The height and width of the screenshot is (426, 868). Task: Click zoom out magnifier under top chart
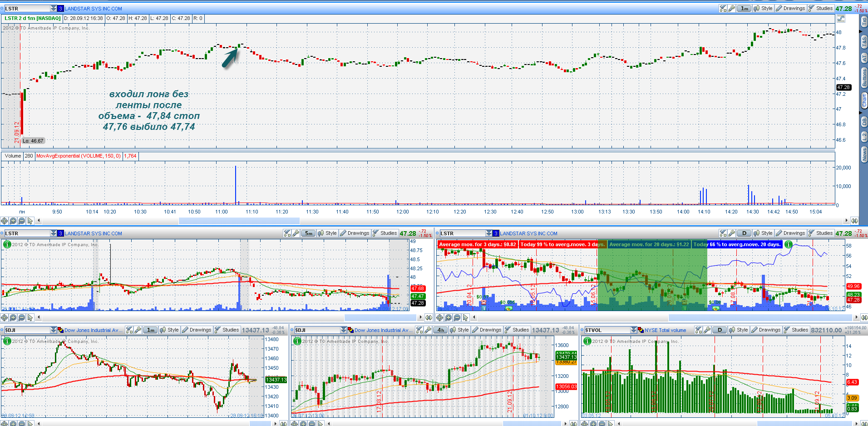click(x=21, y=221)
